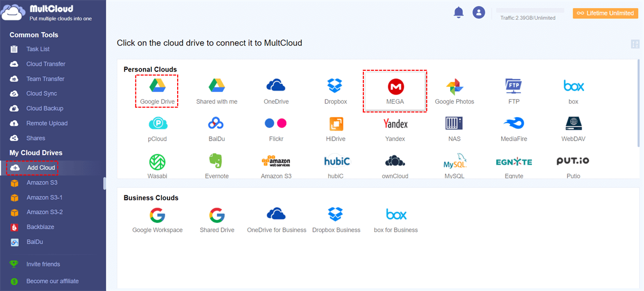The width and height of the screenshot is (644, 291).
Task: Add the Yandex cloud drive
Action: click(395, 129)
